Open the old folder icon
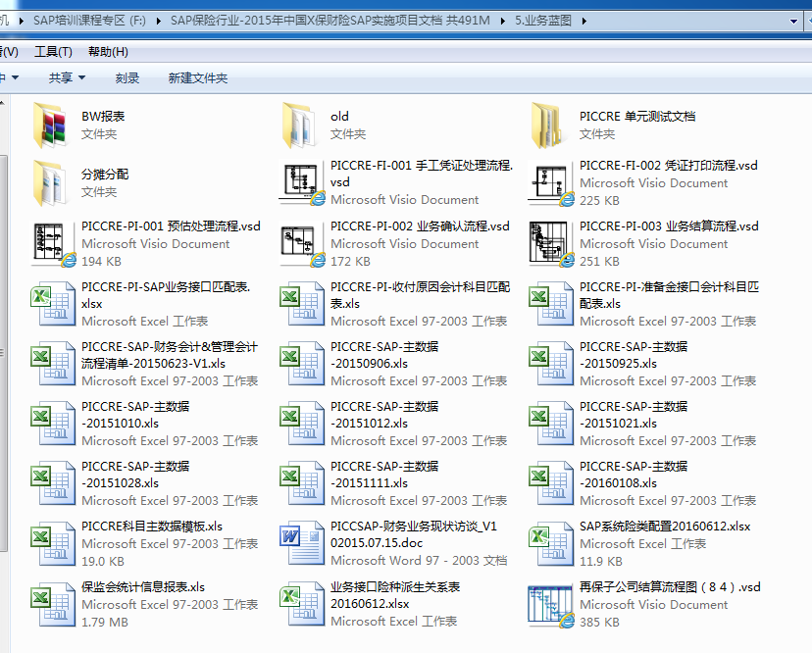 click(299, 126)
